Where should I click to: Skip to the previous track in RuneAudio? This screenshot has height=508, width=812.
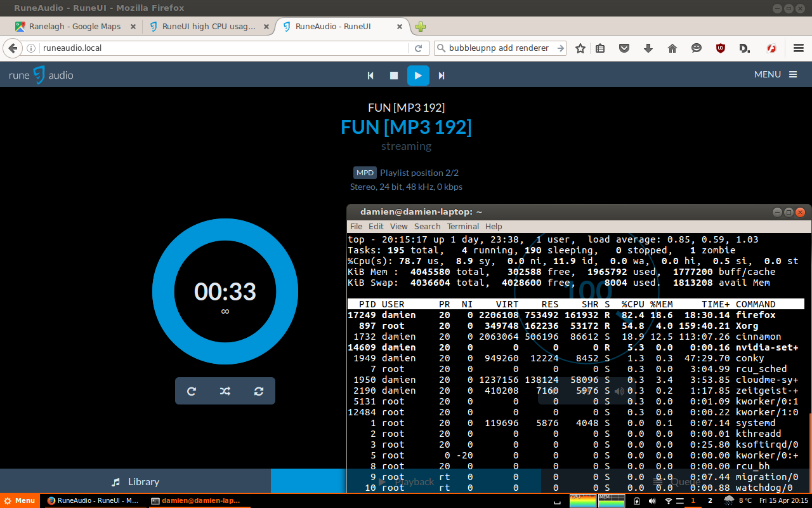click(x=370, y=76)
